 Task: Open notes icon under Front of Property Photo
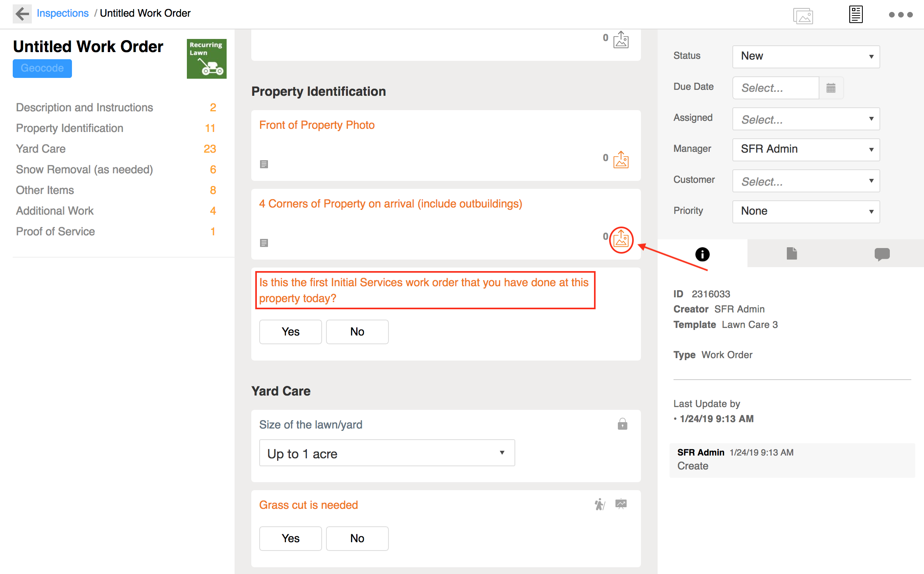point(264,164)
